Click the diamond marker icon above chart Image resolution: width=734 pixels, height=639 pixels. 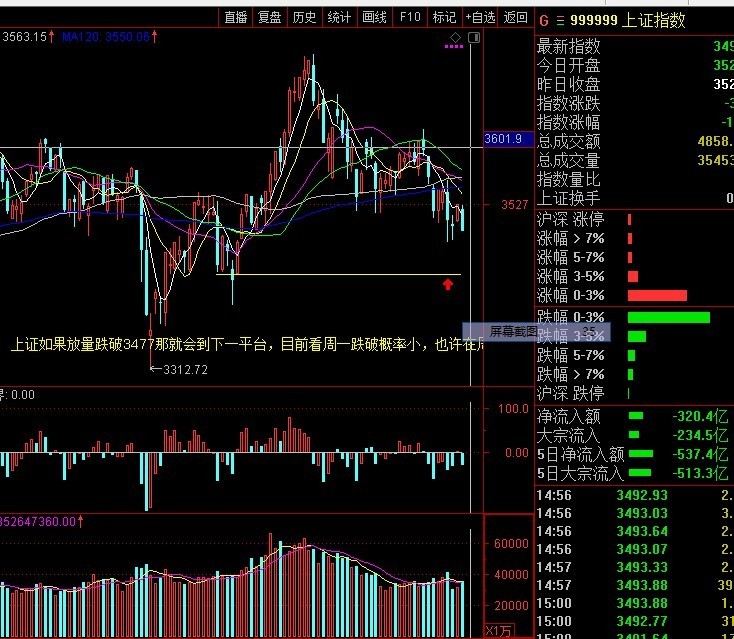(454, 37)
